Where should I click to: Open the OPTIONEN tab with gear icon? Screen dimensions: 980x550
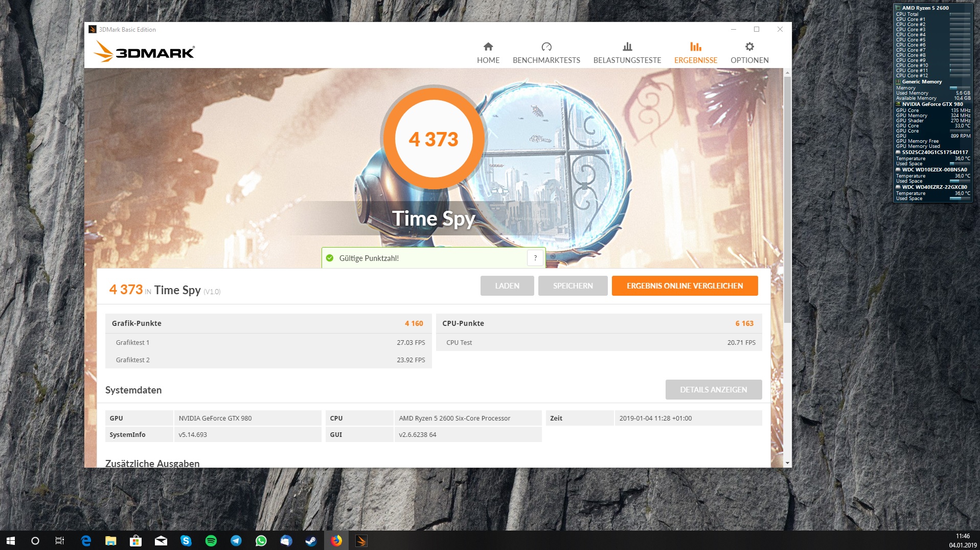(x=749, y=53)
